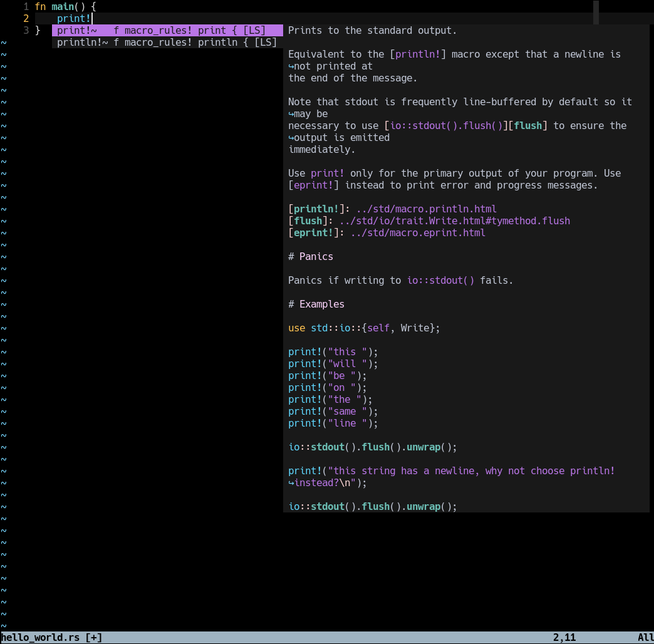Click the 2,11 cursor position indicator
This screenshot has height=644, width=654.
click(x=564, y=637)
